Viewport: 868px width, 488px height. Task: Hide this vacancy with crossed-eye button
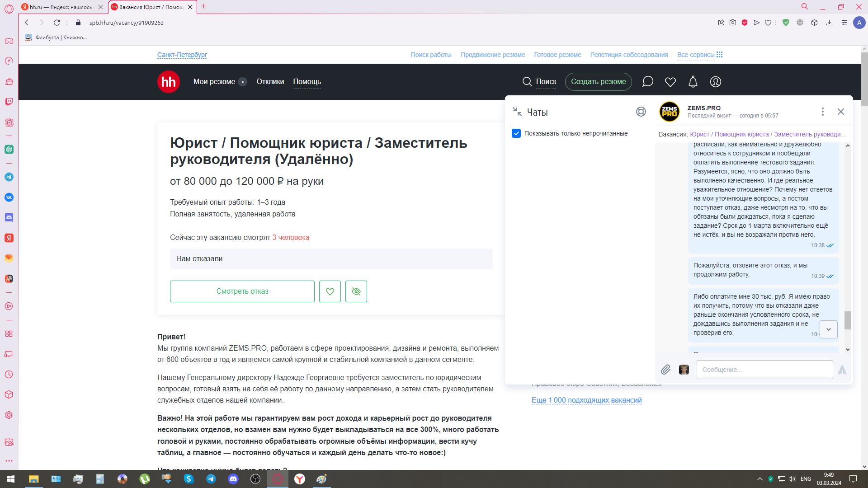pos(356,291)
